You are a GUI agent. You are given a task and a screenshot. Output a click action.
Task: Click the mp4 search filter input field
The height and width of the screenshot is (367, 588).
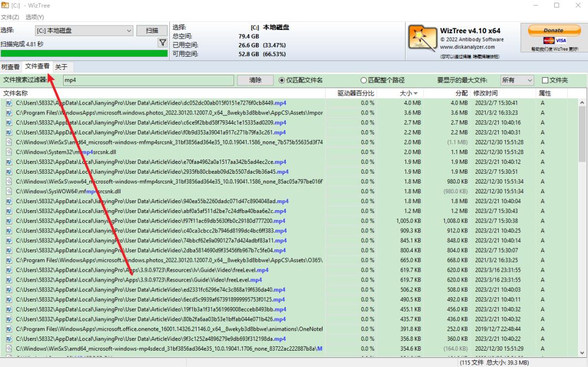[x=147, y=79]
